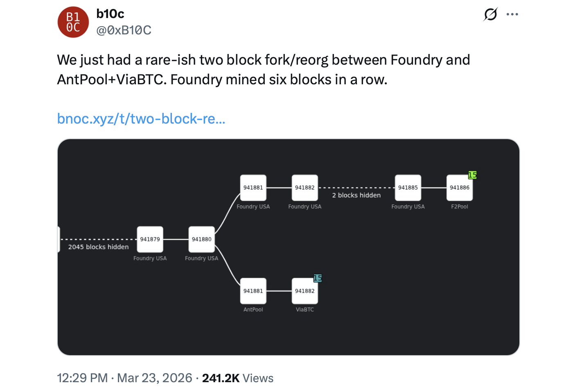Screen dimensions: 582x392
Task: Click the 2 blocks hidden label
Action: point(356,195)
